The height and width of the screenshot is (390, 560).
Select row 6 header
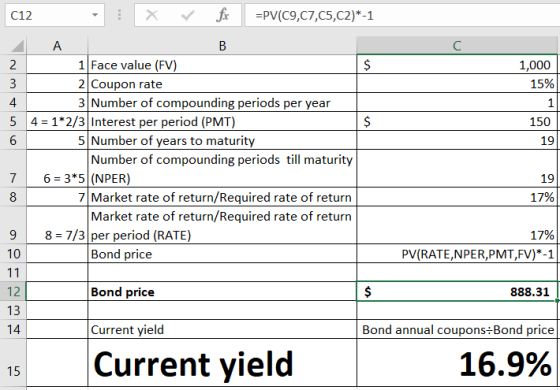point(13,140)
